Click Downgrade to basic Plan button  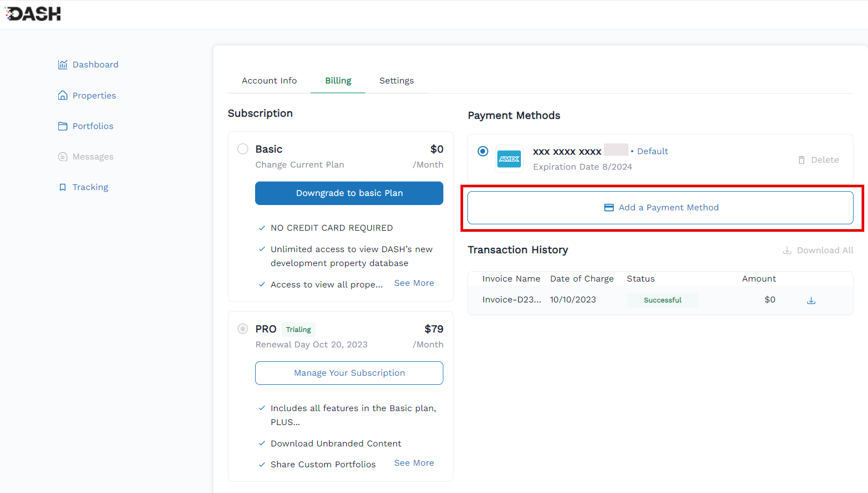tap(349, 193)
